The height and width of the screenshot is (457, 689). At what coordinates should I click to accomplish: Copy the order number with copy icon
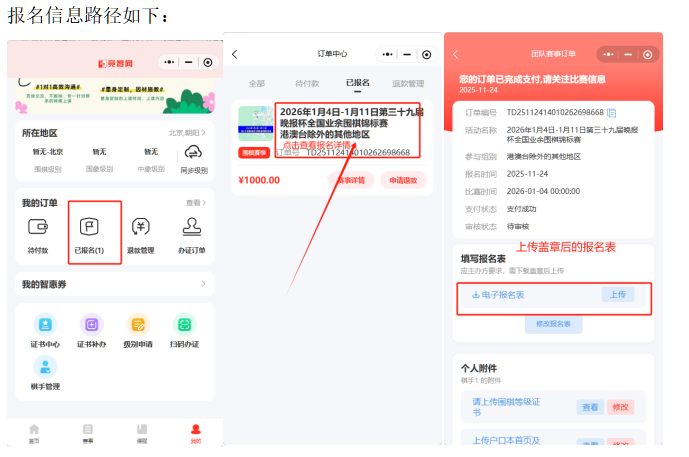pos(612,112)
